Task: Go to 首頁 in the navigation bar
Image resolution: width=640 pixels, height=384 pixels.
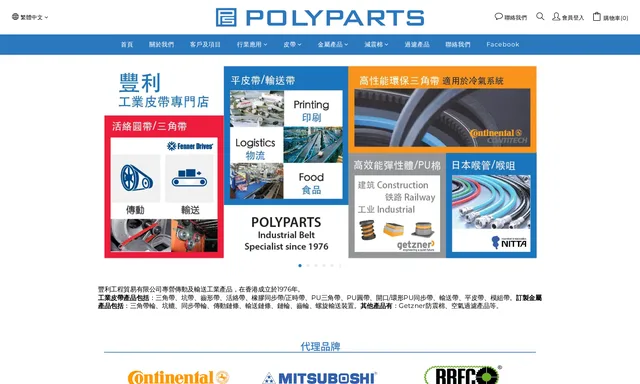Action: pos(127,44)
